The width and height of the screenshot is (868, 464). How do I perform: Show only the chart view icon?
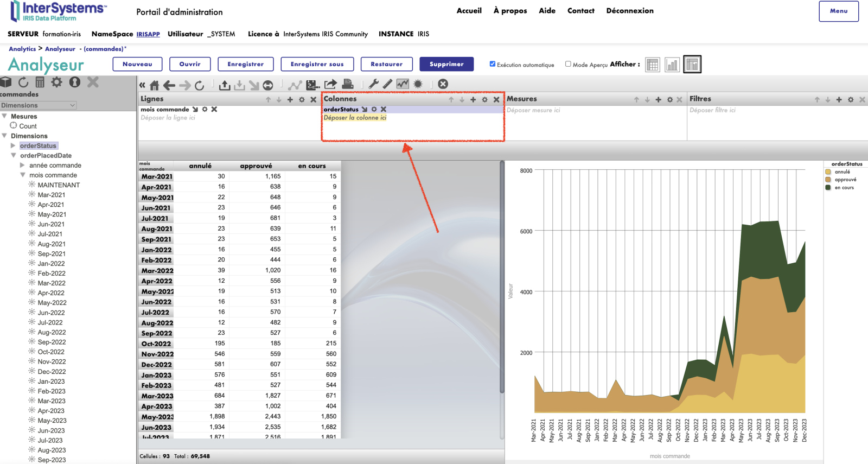pos(672,65)
